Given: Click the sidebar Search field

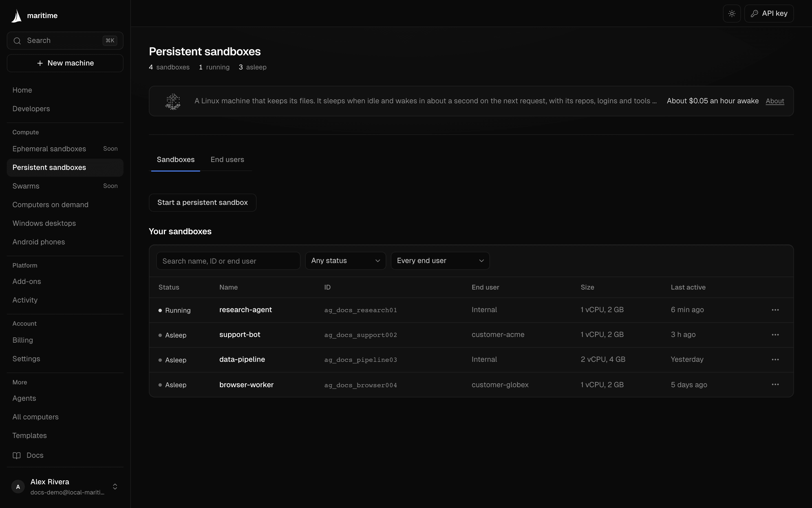Looking at the screenshot, I should pos(65,41).
